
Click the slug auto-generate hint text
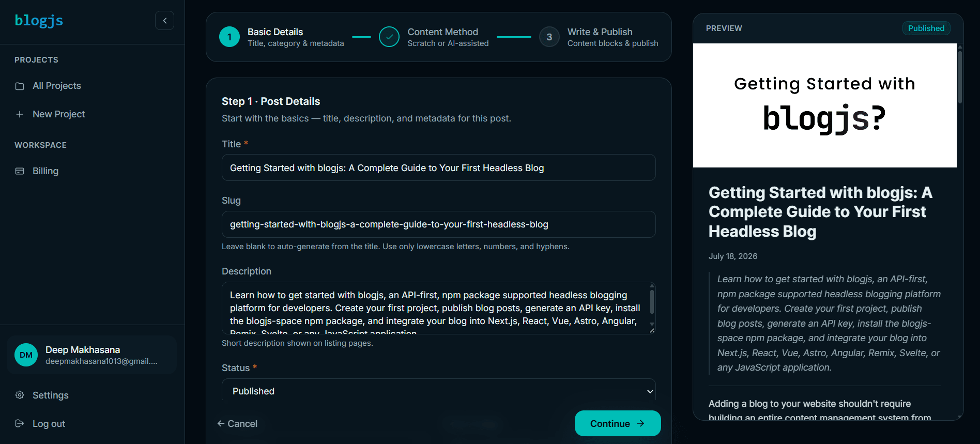(395, 247)
